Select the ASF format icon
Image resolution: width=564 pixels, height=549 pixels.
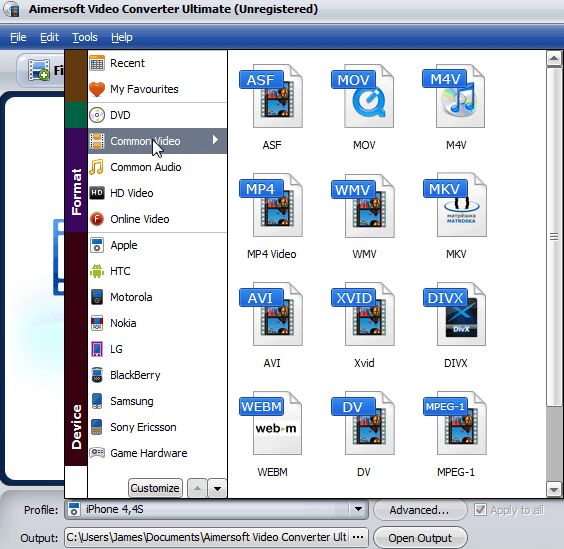(x=271, y=96)
